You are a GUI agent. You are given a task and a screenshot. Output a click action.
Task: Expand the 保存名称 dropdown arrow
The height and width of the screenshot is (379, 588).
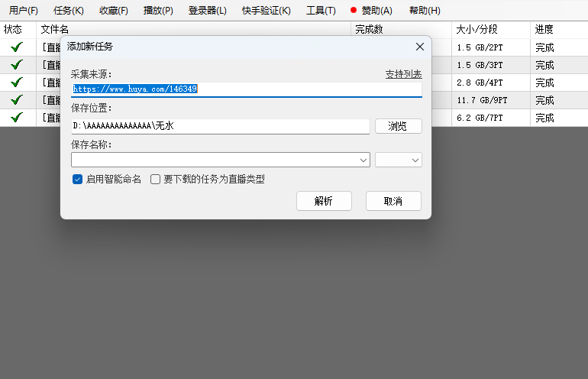click(363, 160)
